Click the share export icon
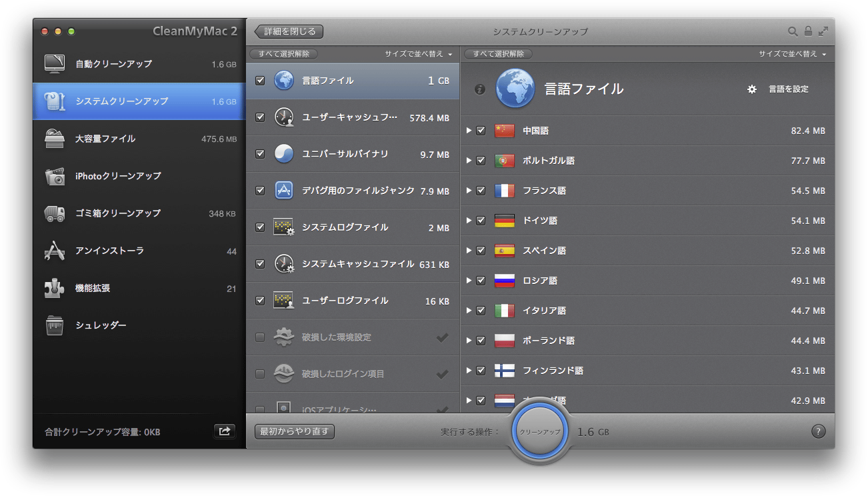The width and height of the screenshot is (868, 496). [x=225, y=431]
